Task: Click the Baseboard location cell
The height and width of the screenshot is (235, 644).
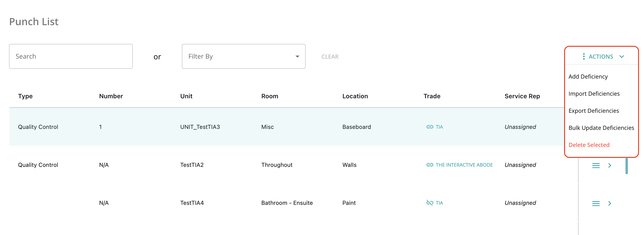Action: tap(357, 127)
